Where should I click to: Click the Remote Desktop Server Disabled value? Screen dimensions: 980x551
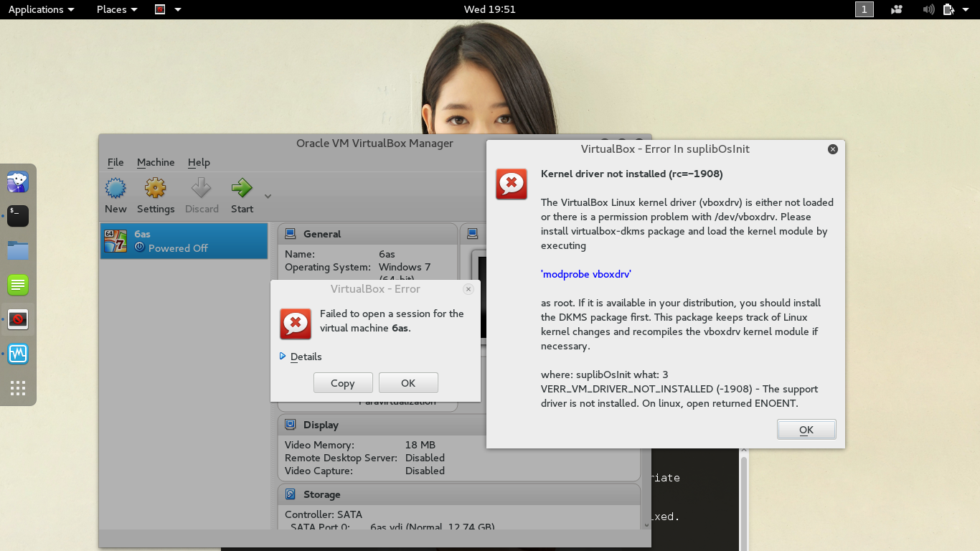(x=425, y=458)
